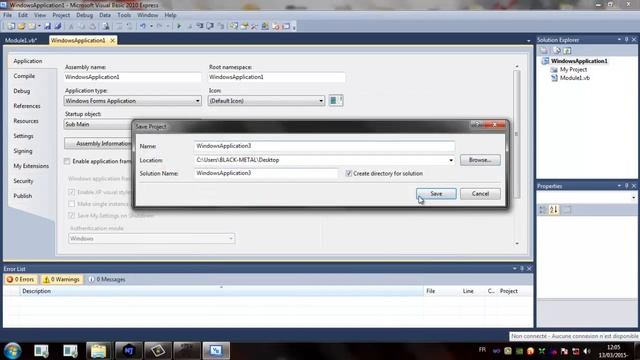Switch to the Module1.vb document tab
The height and width of the screenshot is (360, 640).
coord(21,40)
